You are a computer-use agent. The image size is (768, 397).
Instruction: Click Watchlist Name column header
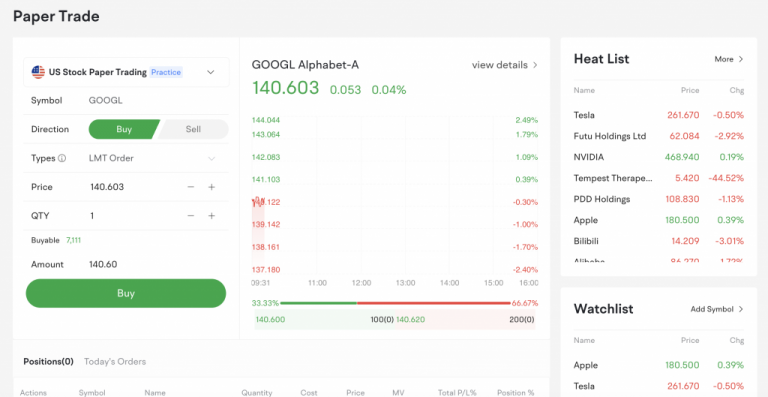point(584,340)
